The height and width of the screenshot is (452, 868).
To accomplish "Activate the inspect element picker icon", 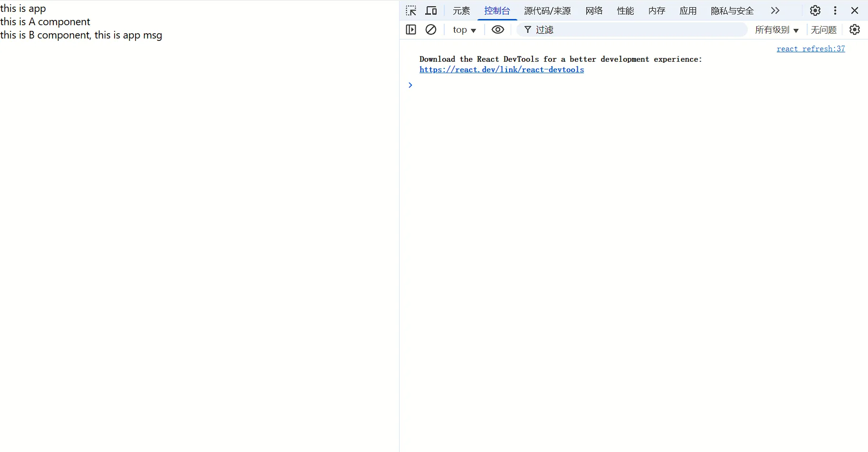I will pos(411,10).
